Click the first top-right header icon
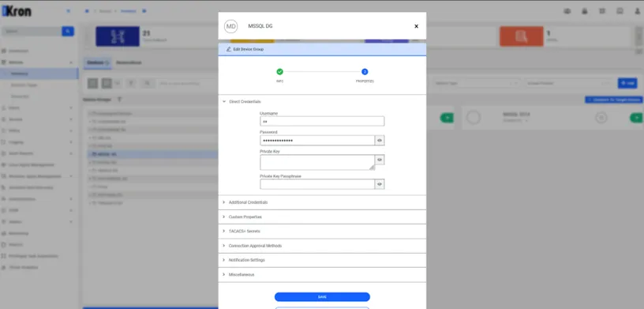 pos(567,11)
